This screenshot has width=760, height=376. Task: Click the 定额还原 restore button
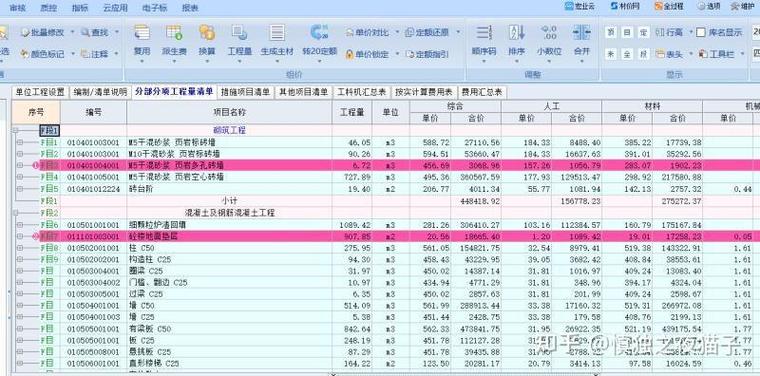[x=427, y=32]
